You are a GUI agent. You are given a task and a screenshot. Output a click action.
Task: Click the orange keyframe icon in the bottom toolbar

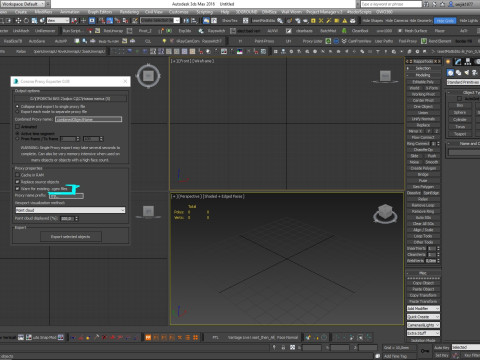tap(148, 338)
